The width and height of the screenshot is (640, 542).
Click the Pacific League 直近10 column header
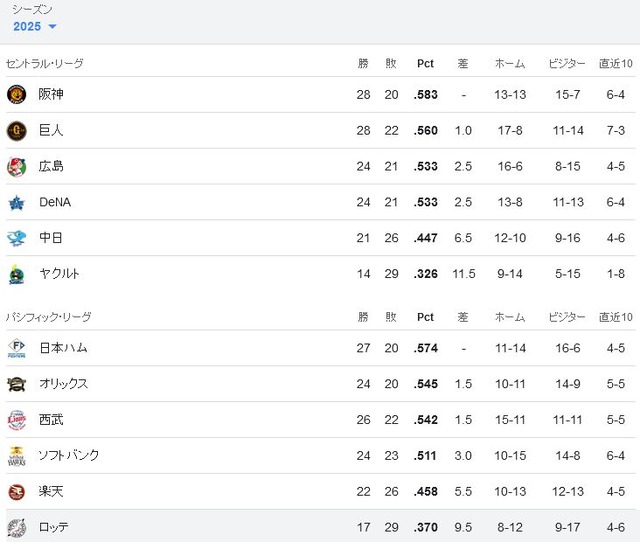click(x=616, y=317)
